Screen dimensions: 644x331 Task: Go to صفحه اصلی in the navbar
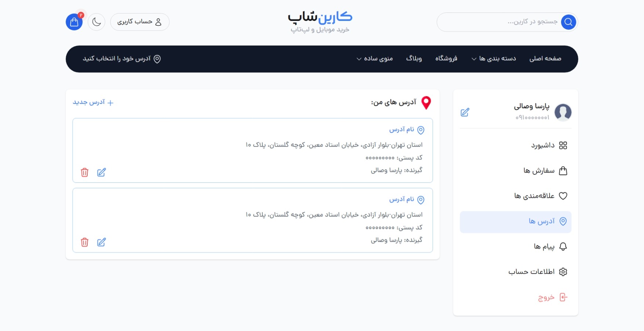click(545, 59)
